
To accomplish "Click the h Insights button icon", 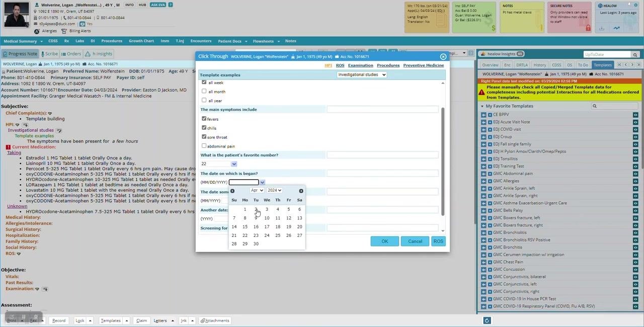I will 88,54.
